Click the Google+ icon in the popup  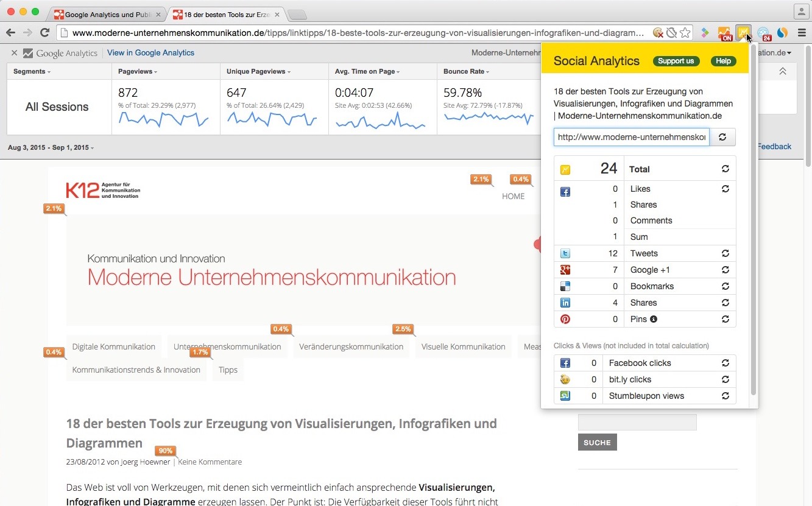pyautogui.click(x=565, y=270)
